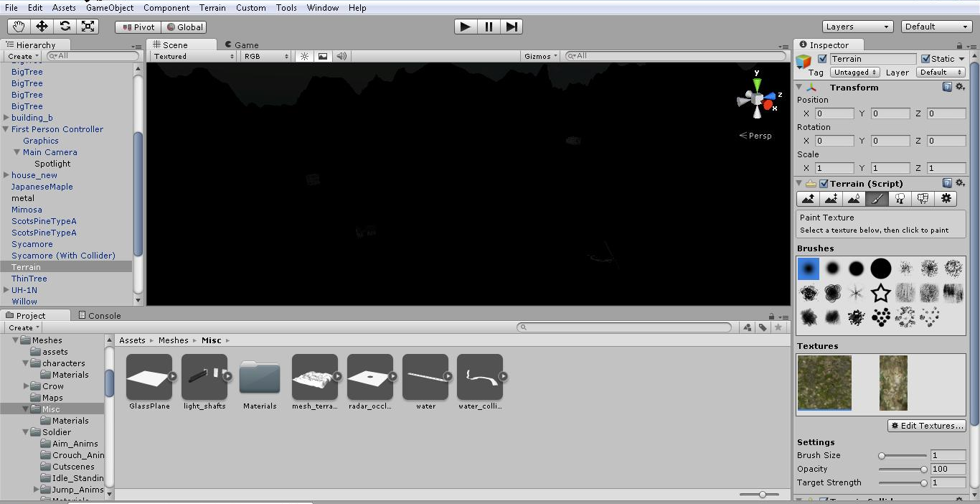
Task: Expand the UH-1N hierarchy item
Action: point(6,290)
